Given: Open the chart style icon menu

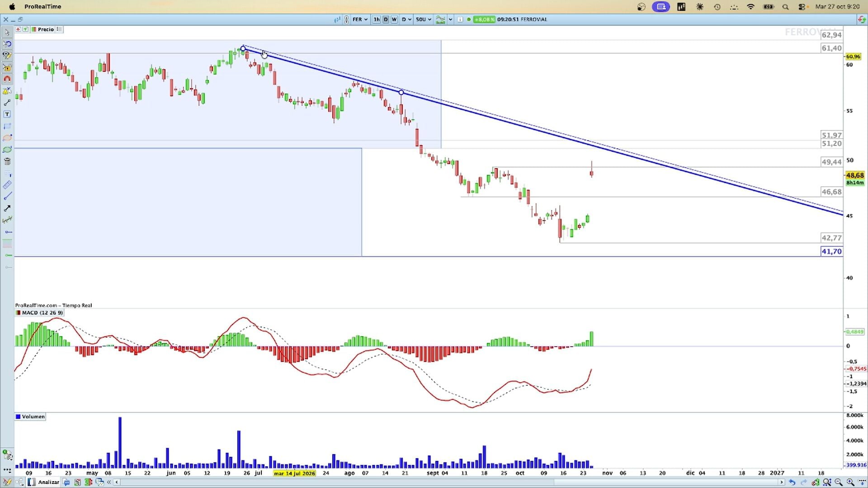Looking at the screenshot, I should click(440, 19).
